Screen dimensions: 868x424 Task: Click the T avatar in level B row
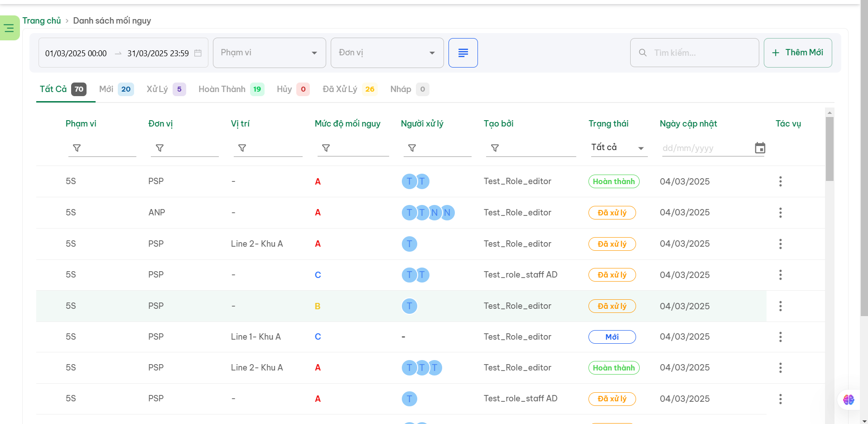pyautogui.click(x=410, y=306)
